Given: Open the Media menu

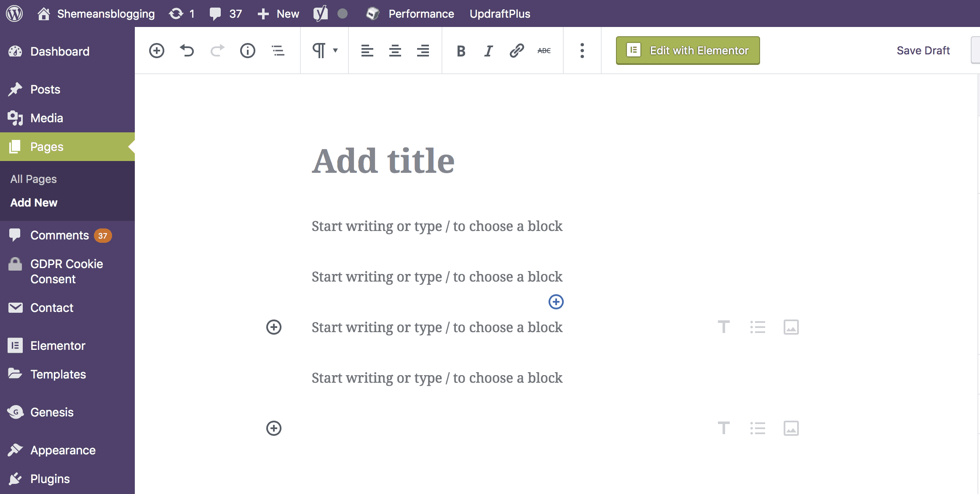Looking at the screenshot, I should click(67, 118).
